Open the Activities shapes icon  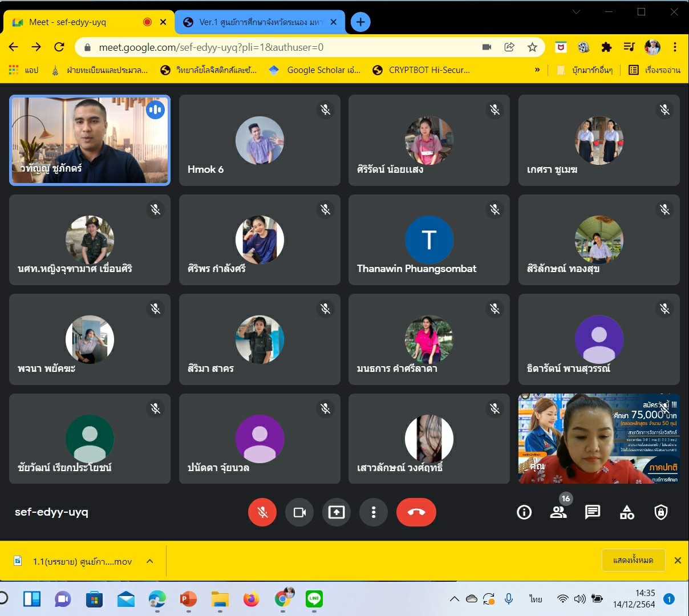(627, 512)
